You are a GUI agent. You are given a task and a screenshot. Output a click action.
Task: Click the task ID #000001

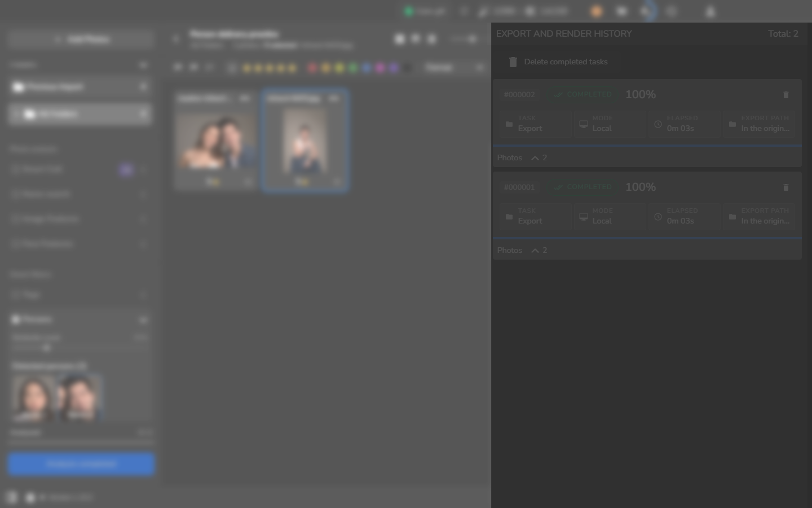point(519,187)
